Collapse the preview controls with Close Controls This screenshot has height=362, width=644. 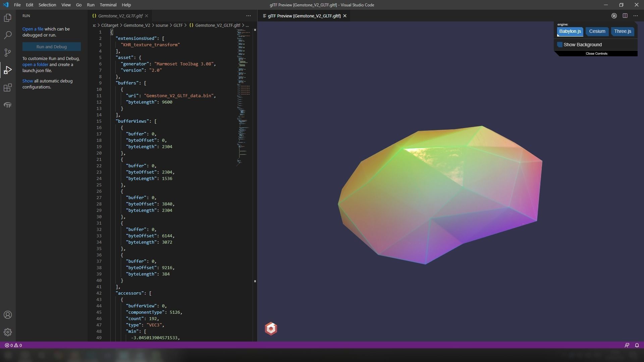pos(596,54)
